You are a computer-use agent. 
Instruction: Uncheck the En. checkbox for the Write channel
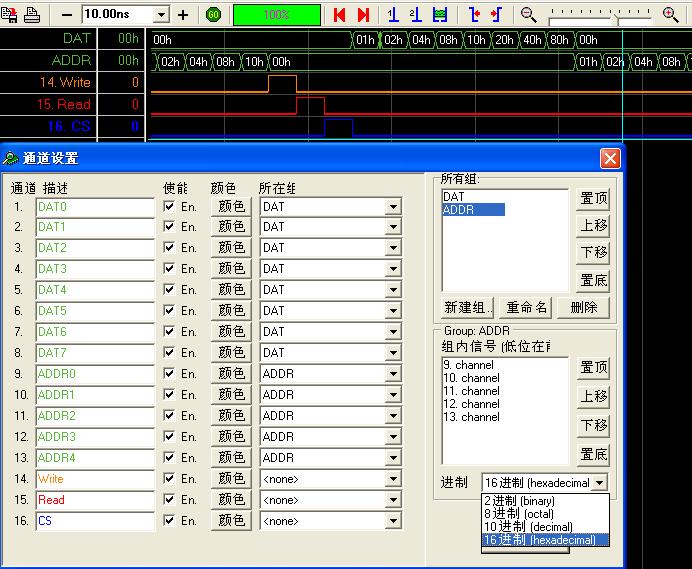pyautogui.click(x=169, y=479)
